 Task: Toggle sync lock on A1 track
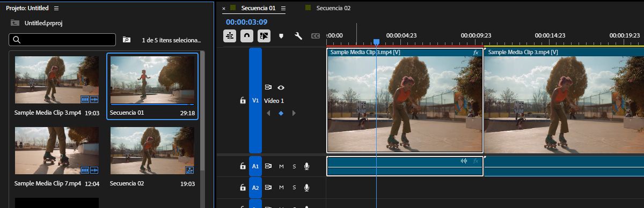pyautogui.click(x=268, y=166)
